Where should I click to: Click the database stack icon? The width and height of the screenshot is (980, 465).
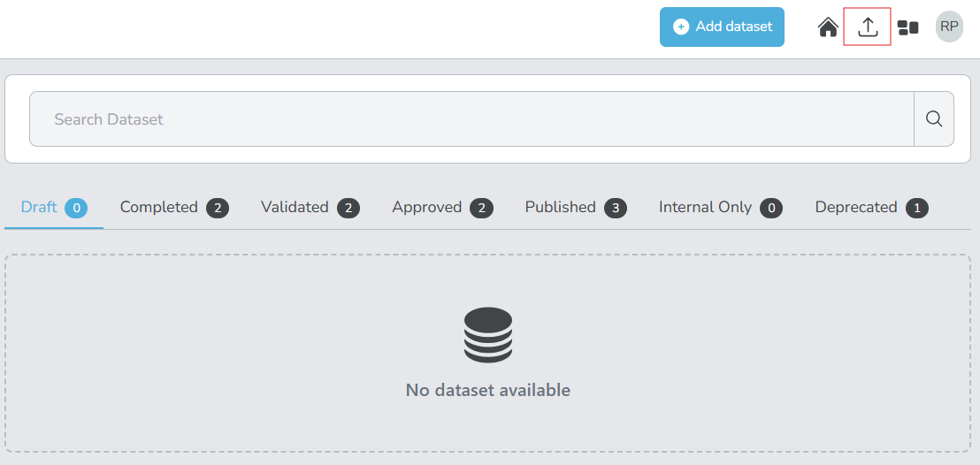click(488, 335)
